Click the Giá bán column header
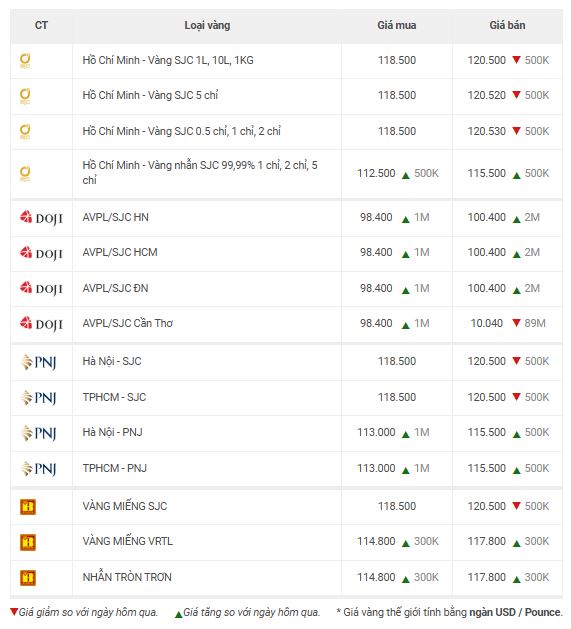The height and width of the screenshot is (629, 571). click(x=507, y=25)
